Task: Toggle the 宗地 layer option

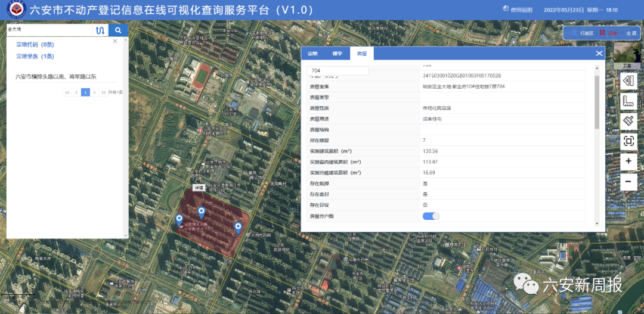Action: tap(609, 33)
